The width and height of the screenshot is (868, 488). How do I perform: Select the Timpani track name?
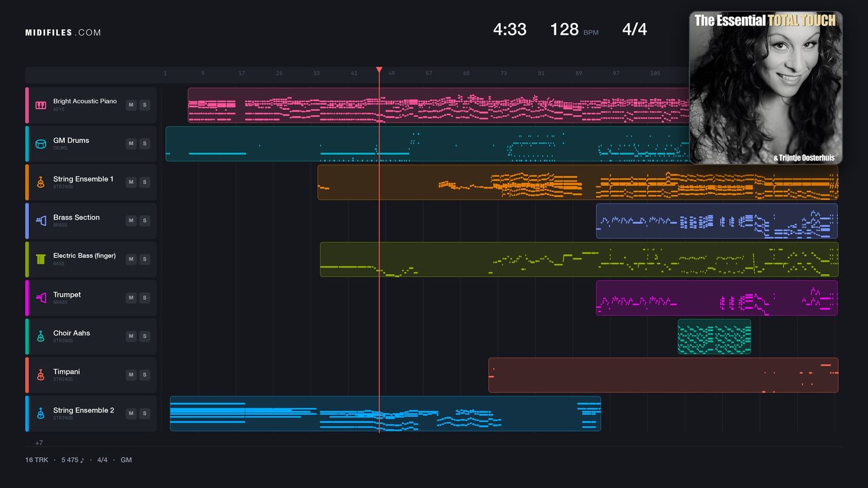67,372
